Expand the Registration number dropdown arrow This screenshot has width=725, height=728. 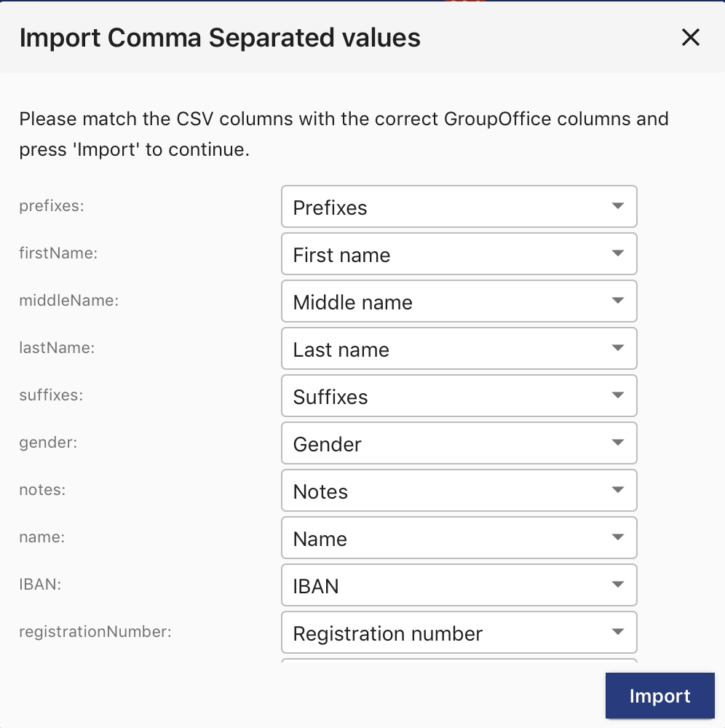617,633
